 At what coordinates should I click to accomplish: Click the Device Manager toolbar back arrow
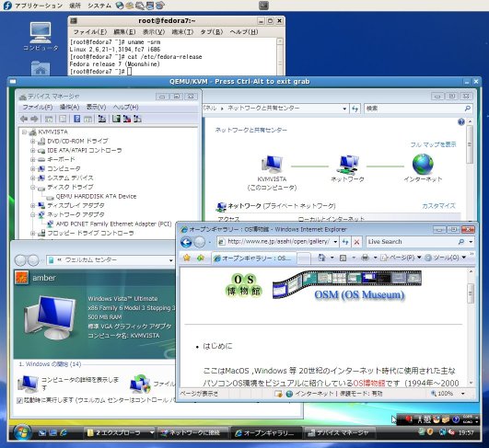[x=24, y=119]
